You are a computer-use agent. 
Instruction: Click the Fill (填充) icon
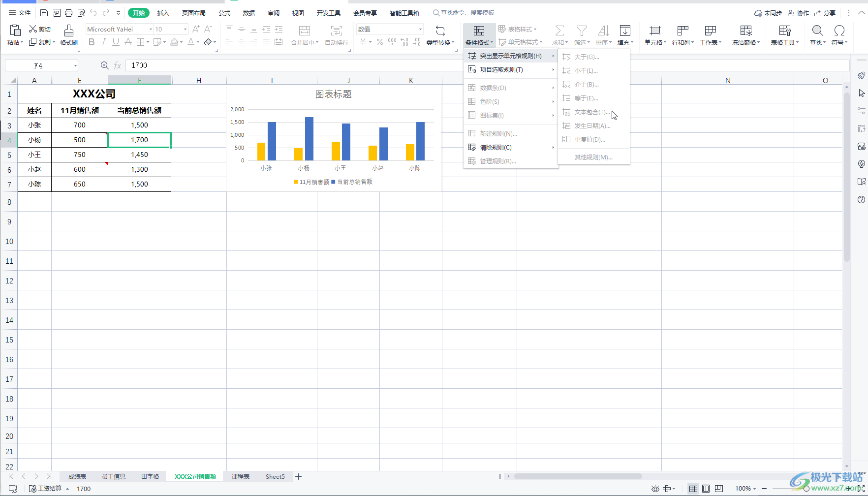pyautogui.click(x=625, y=31)
